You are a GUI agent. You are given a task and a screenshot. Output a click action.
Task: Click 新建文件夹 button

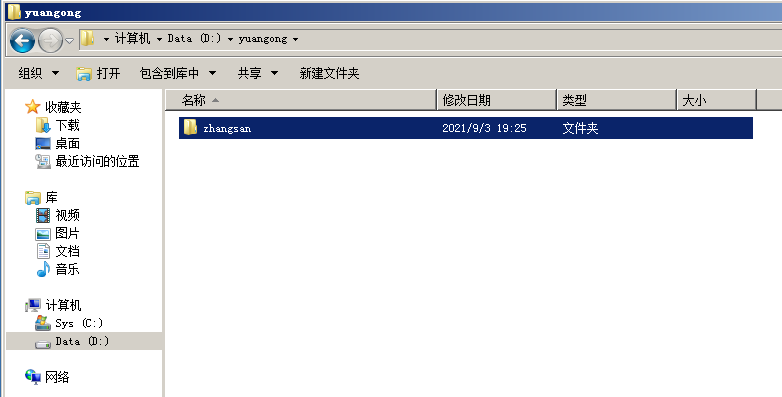[329, 73]
